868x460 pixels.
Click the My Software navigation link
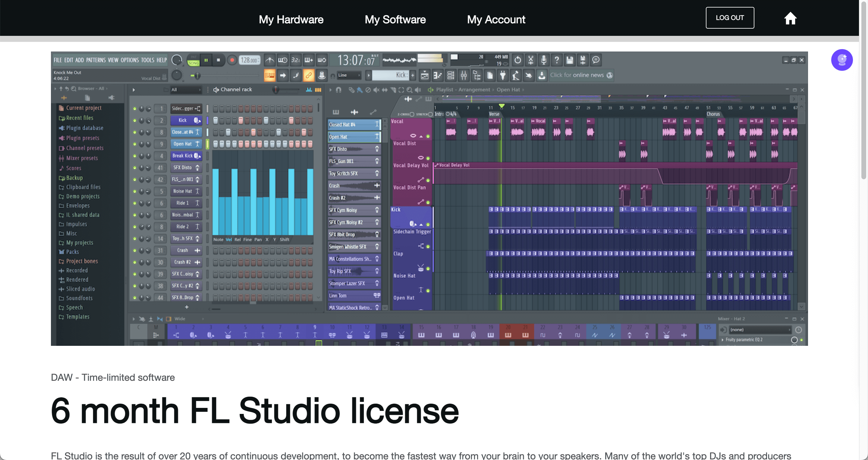[x=395, y=19]
